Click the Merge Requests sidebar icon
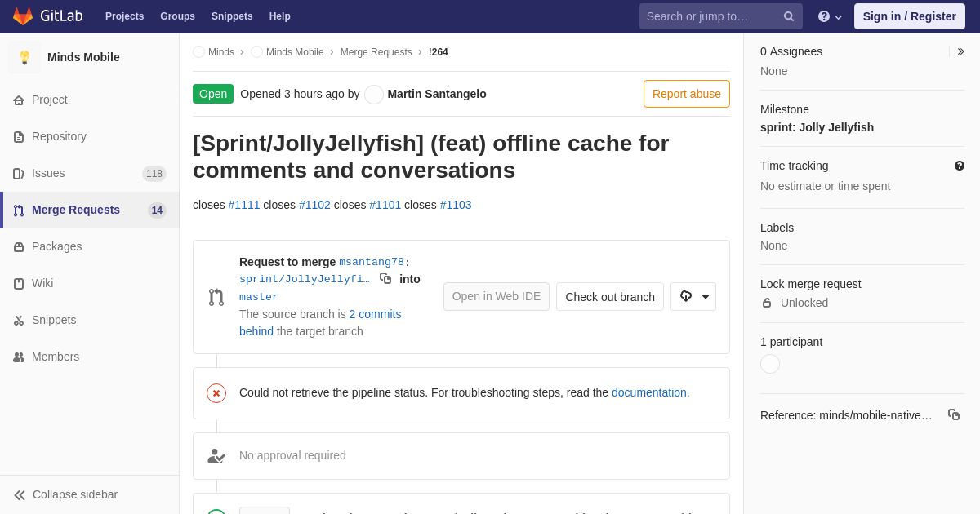980x514 pixels. click(x=19, y=210)
